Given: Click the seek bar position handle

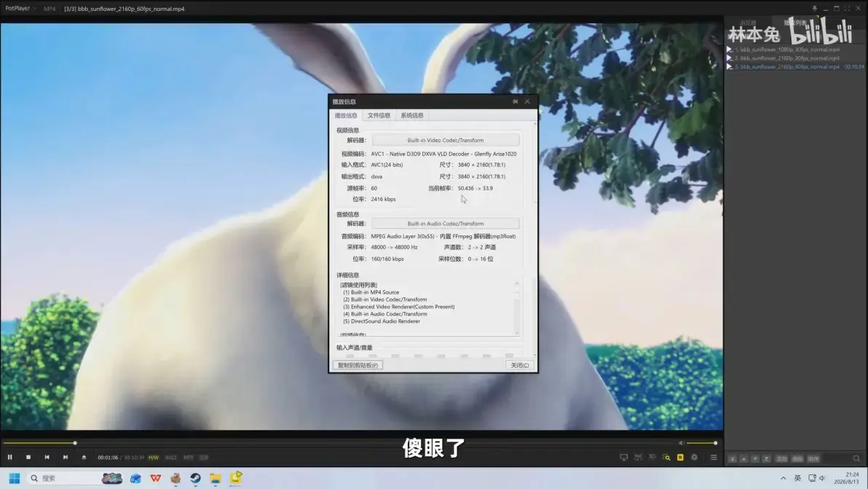Looking at the screenshot, I should tap(75, 443).
